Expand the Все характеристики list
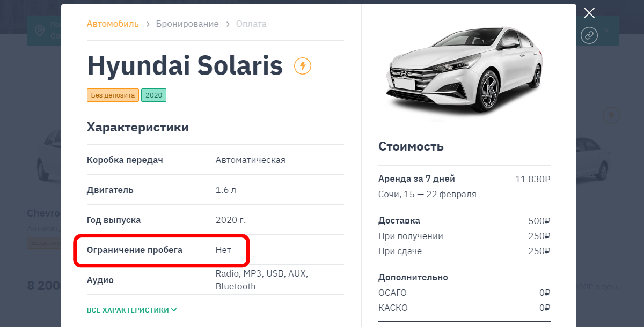This screenshot has width=644, height=327. click(x=132, y=310)
